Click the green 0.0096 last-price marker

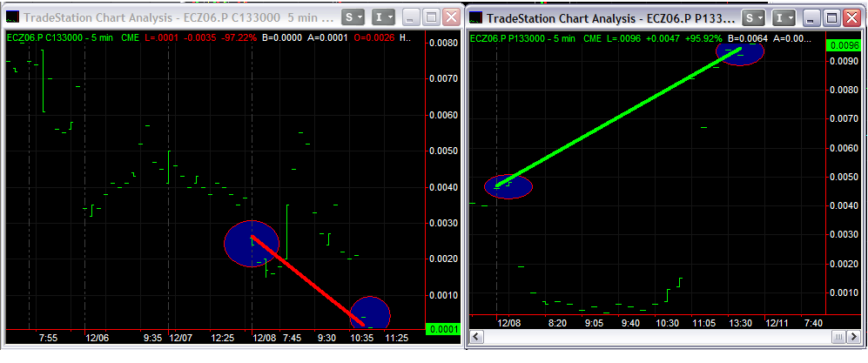pos(843,46)
